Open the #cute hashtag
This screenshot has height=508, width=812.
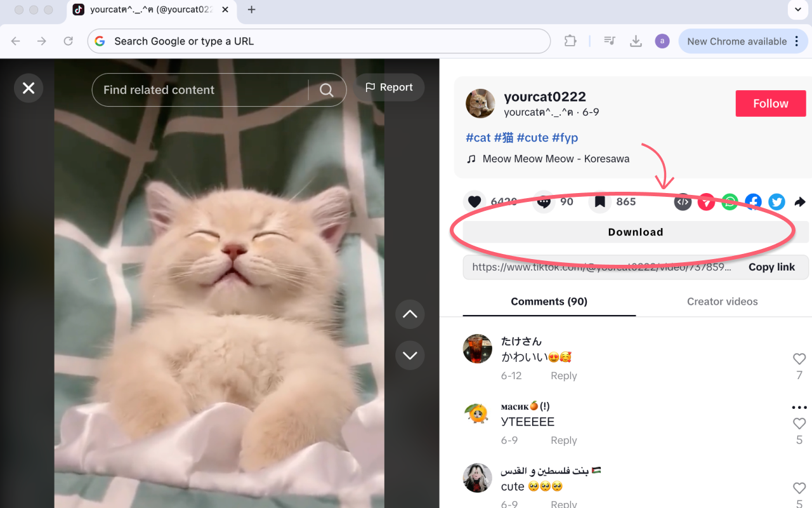coord(532,137)
